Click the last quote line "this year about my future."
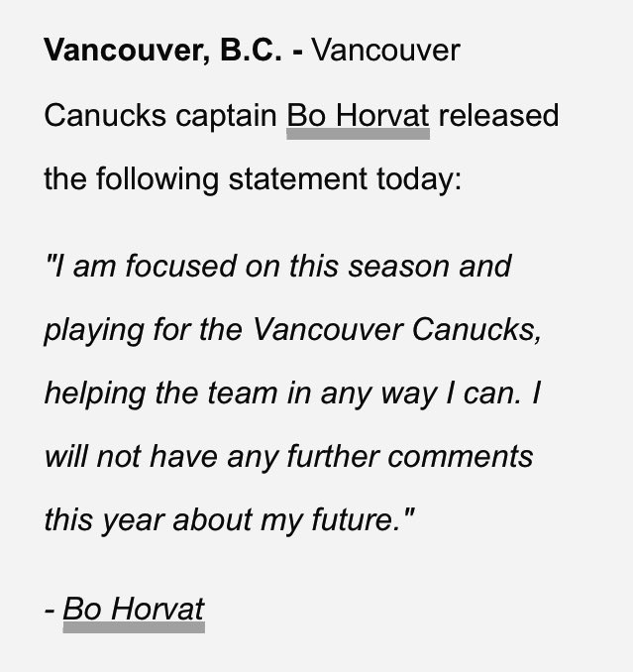 [228, 521]
